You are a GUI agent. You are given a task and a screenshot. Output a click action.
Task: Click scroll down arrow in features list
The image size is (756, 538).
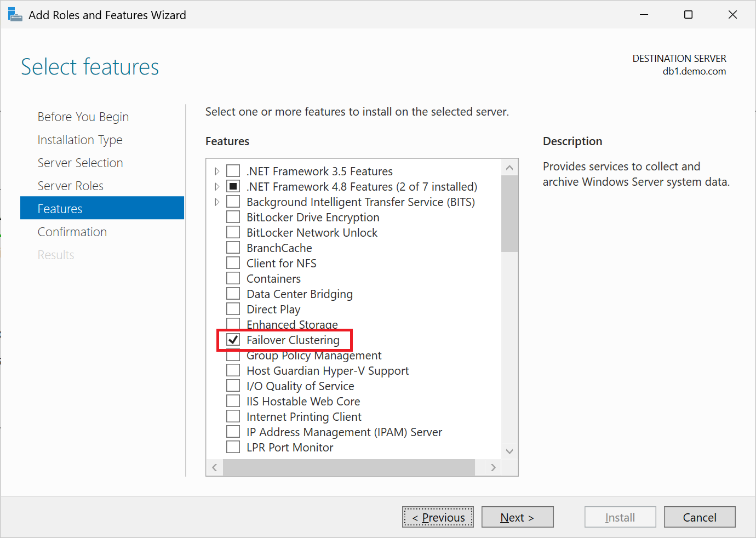509,451
